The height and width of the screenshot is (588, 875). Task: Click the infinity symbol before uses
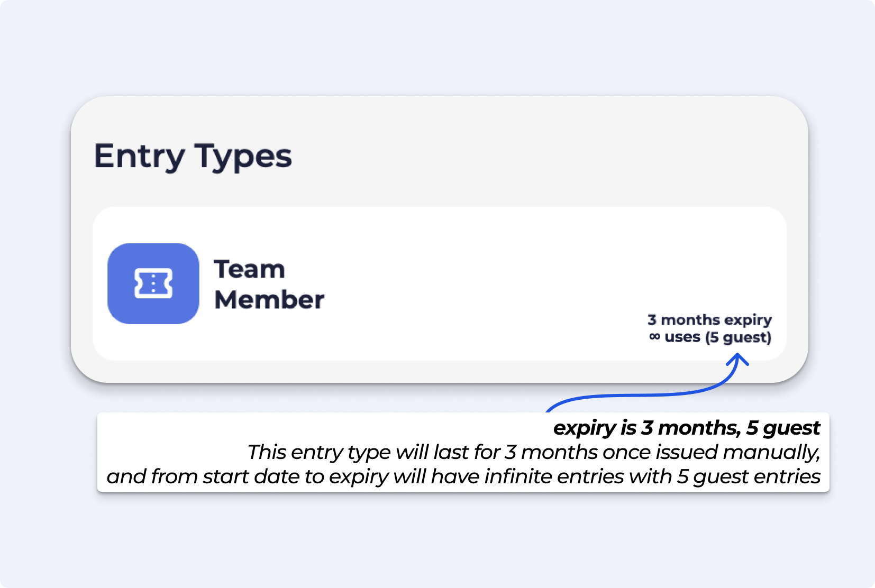pyautogui.click(x=654, y=337)
